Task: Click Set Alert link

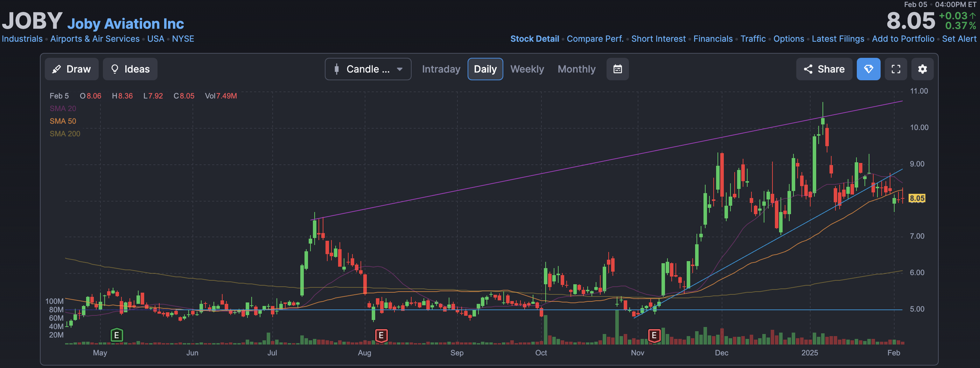Action: click(959, 39)
